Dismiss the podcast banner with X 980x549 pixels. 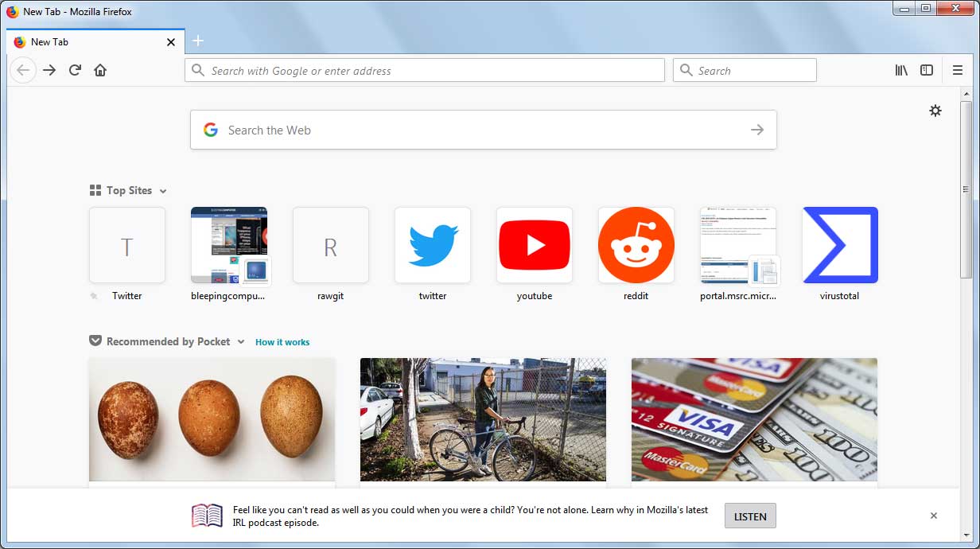(x=934, y=516)
